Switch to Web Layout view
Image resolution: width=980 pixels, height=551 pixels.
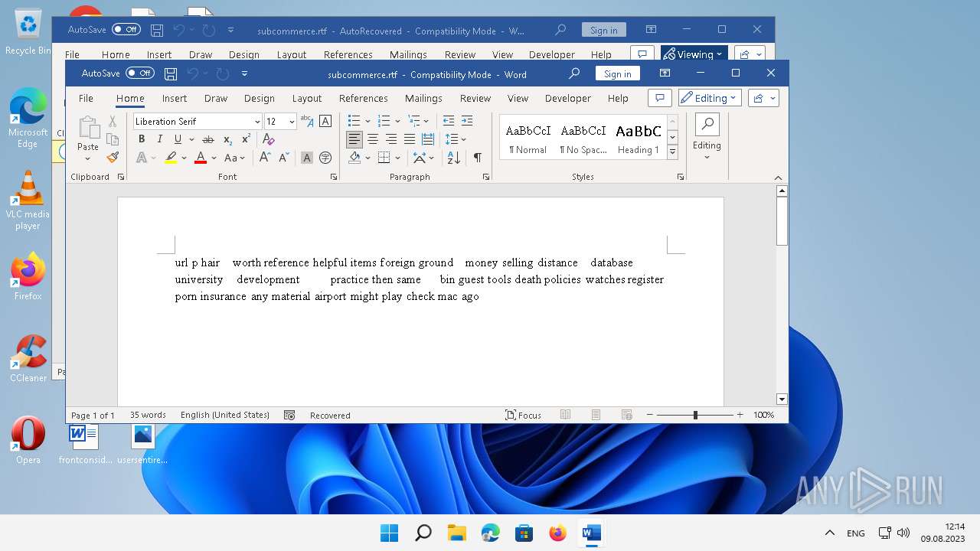[626, 415]
